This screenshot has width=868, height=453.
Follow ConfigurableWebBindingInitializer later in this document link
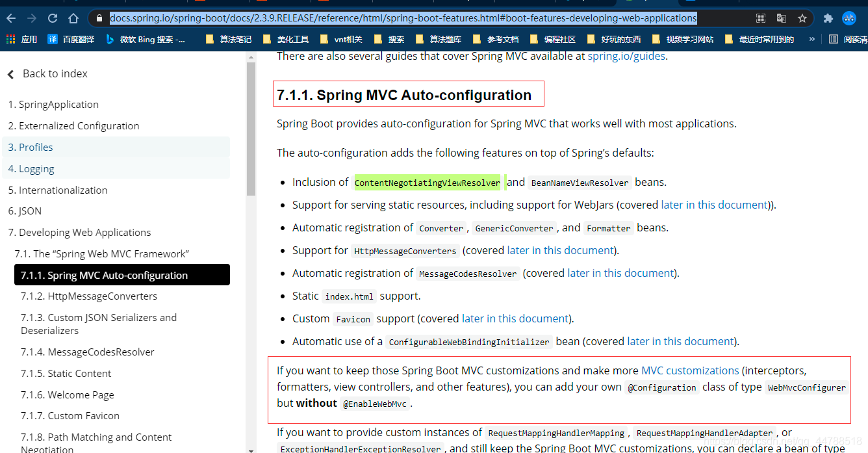pos(681,341)
